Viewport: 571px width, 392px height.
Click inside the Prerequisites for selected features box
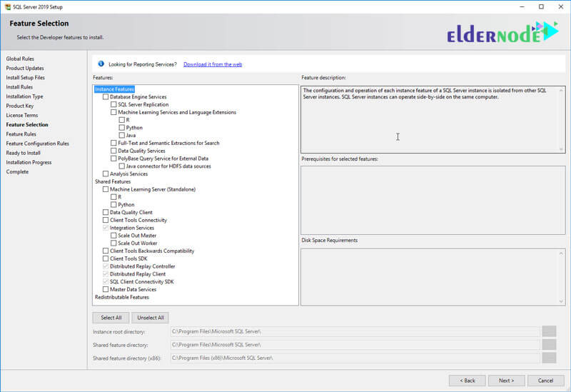tap(433, 200)
